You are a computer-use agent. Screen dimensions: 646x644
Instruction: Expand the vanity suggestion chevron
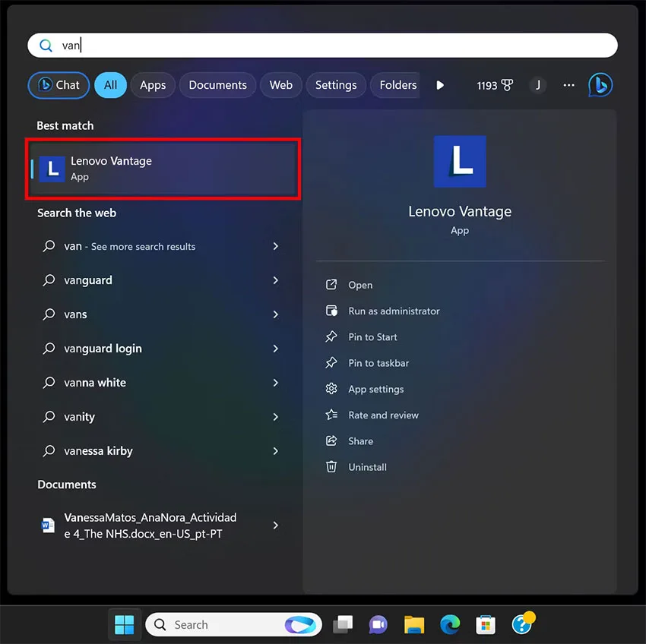point(276,417)
